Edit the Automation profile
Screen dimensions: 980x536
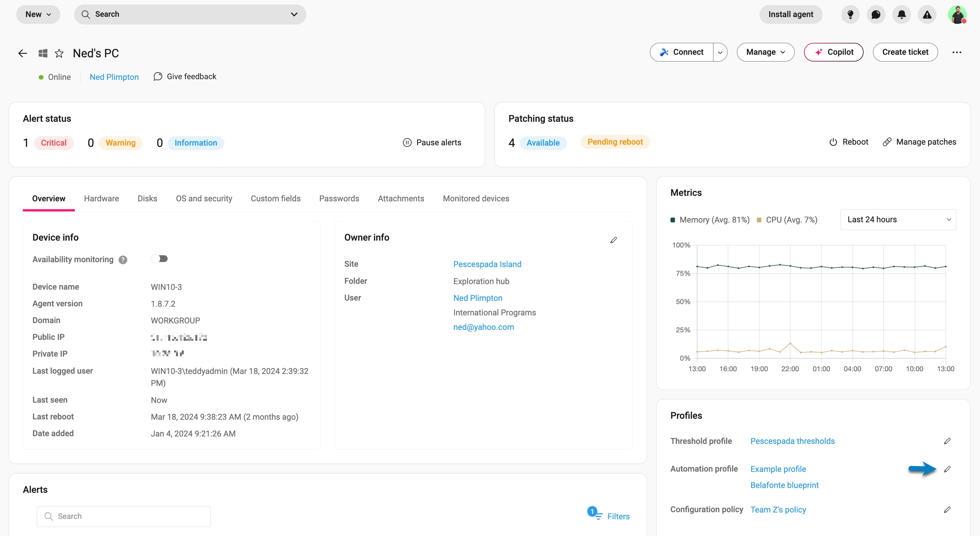click(947, 469)
